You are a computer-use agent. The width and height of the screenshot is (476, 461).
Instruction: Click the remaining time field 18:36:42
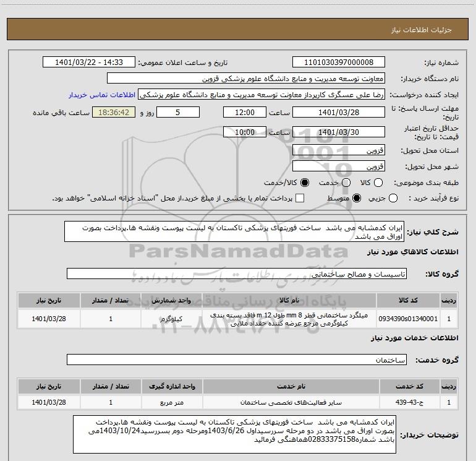114,112
